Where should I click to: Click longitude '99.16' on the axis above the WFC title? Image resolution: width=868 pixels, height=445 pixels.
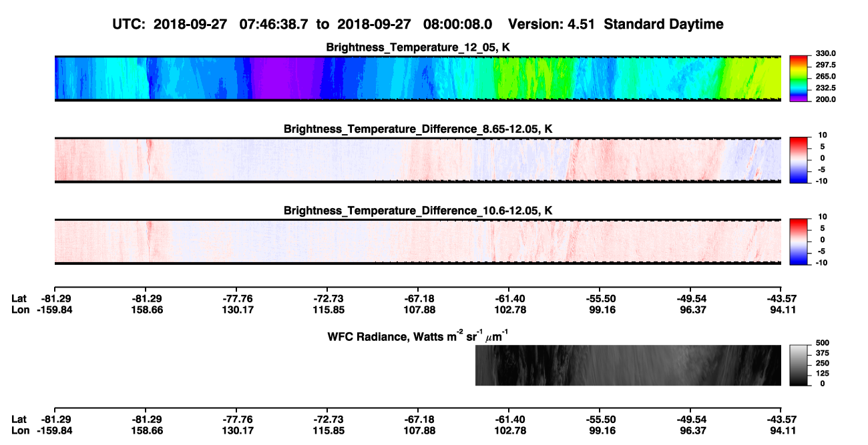(x=600, y=310)
